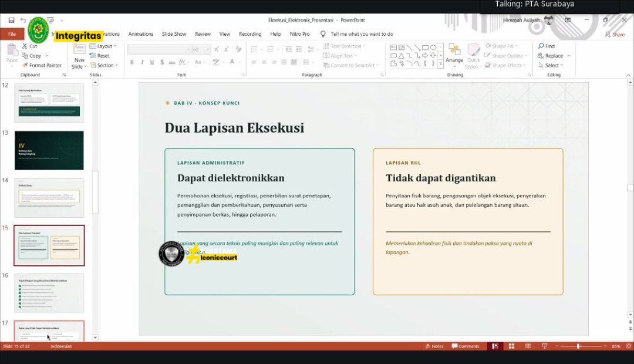
Task: Toggle the Comments pane in status bar
Action: point(466,346)
